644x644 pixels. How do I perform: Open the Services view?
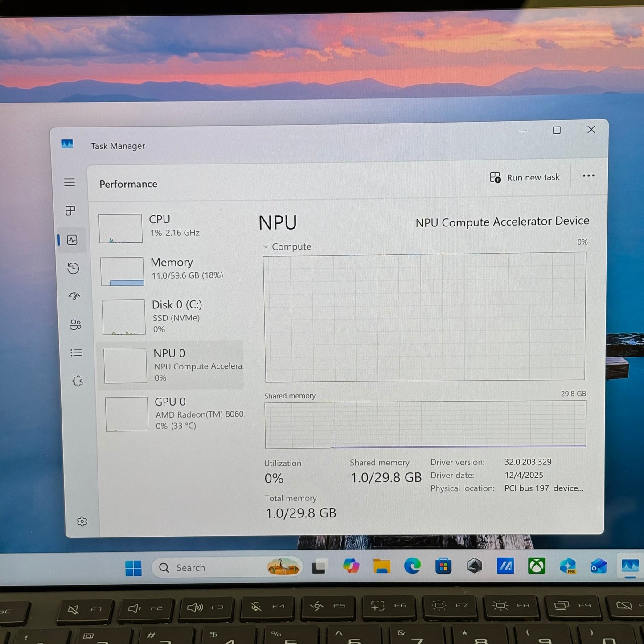[77, 381]
